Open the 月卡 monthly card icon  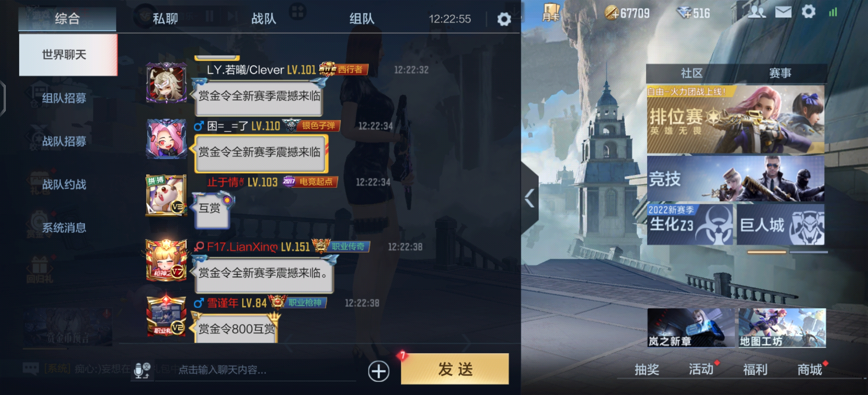[x=551, y=12]
